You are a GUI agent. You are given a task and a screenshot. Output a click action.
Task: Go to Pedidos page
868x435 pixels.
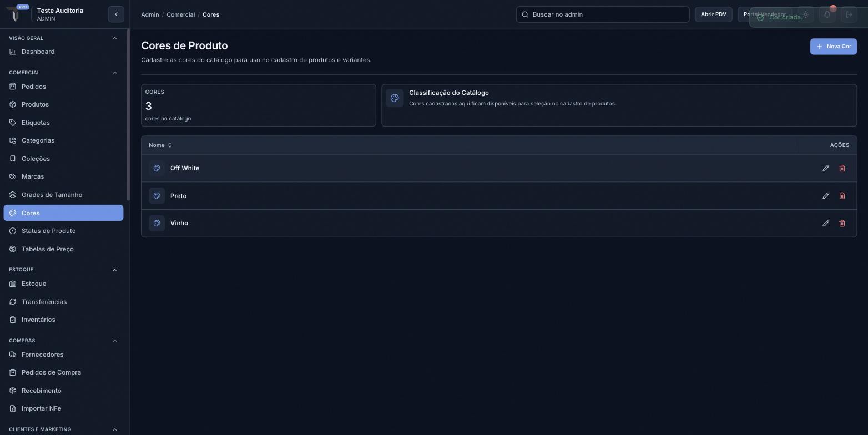point(63,87)
